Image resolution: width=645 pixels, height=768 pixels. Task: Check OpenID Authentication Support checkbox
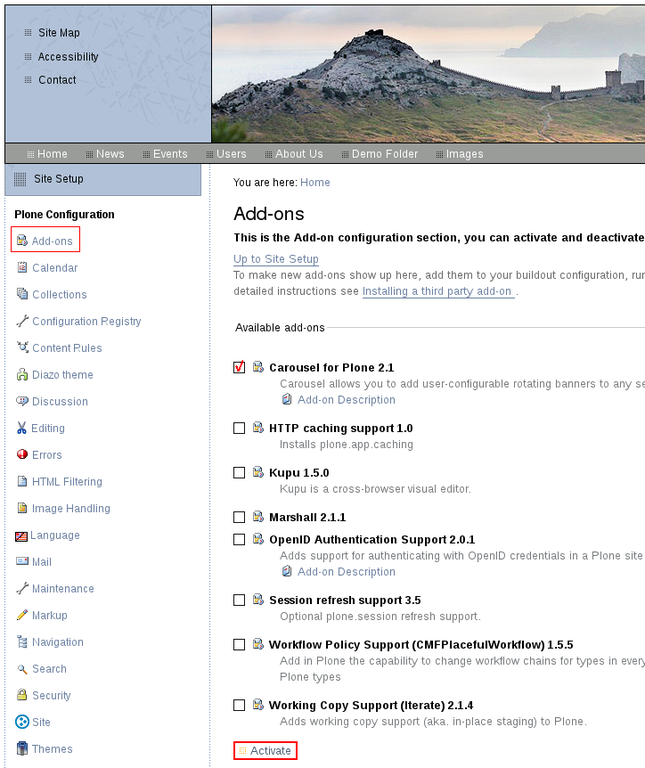239,539
